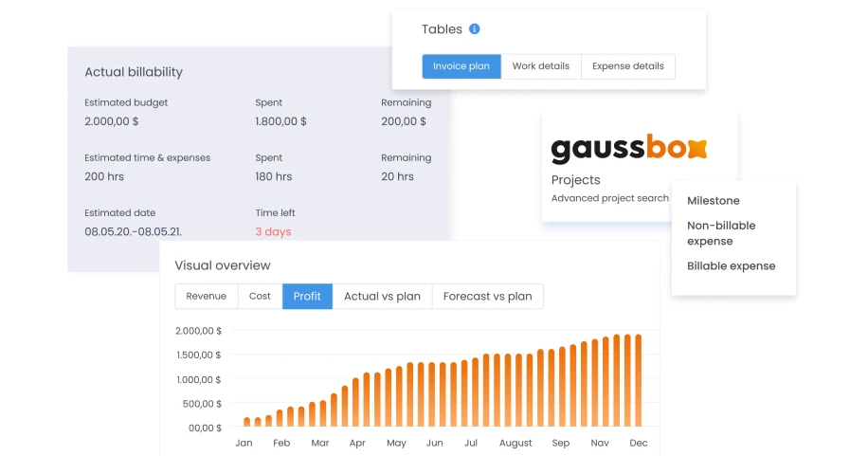Screen dimensions: 868x456
Task: Show the Forecast vs plan chart
Action: point(487,296)
